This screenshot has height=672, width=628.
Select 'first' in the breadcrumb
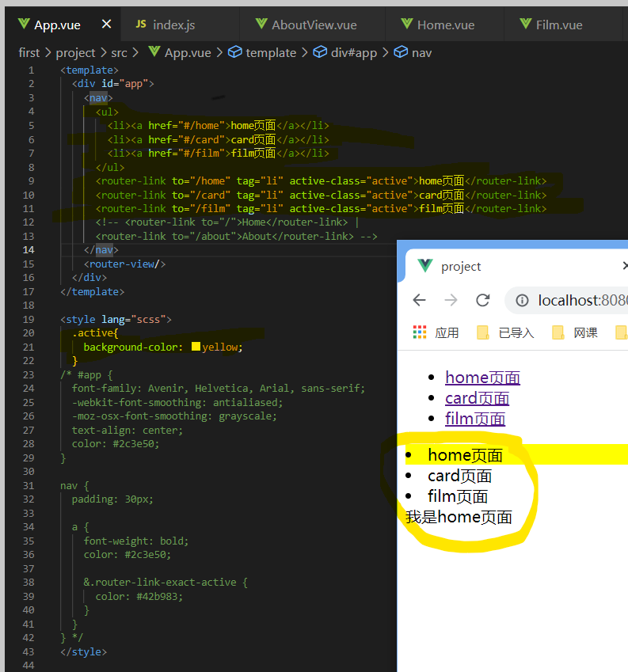coord(29,53)
